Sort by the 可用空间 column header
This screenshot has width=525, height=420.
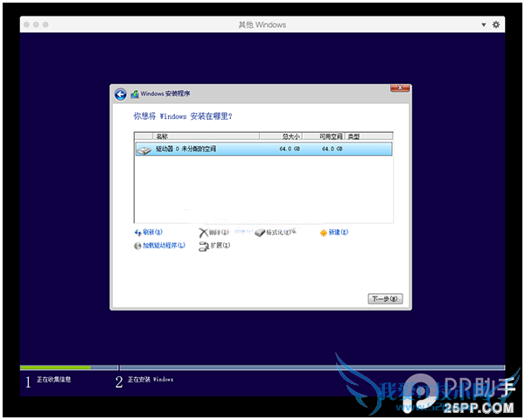point(324,136)
